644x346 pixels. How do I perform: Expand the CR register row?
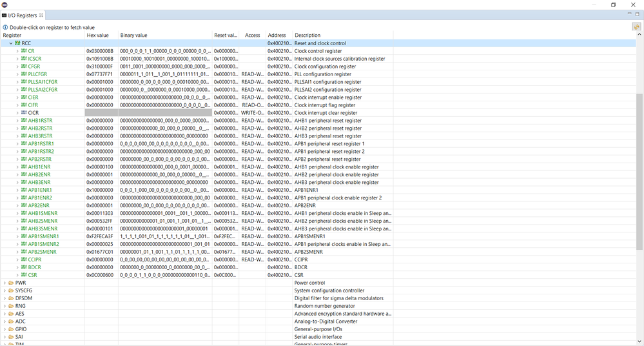tap(17, 51)
